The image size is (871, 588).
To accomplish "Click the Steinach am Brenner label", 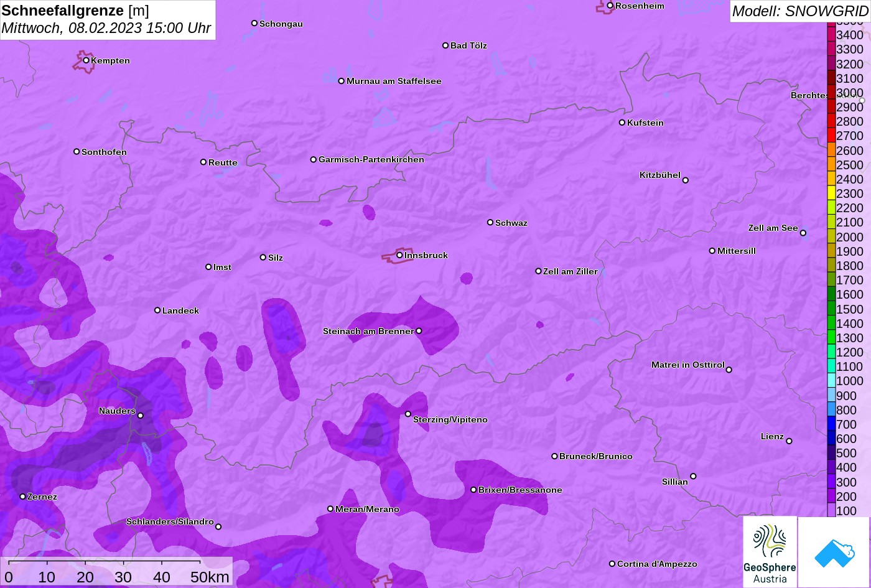I will click(x=368, y=331).
